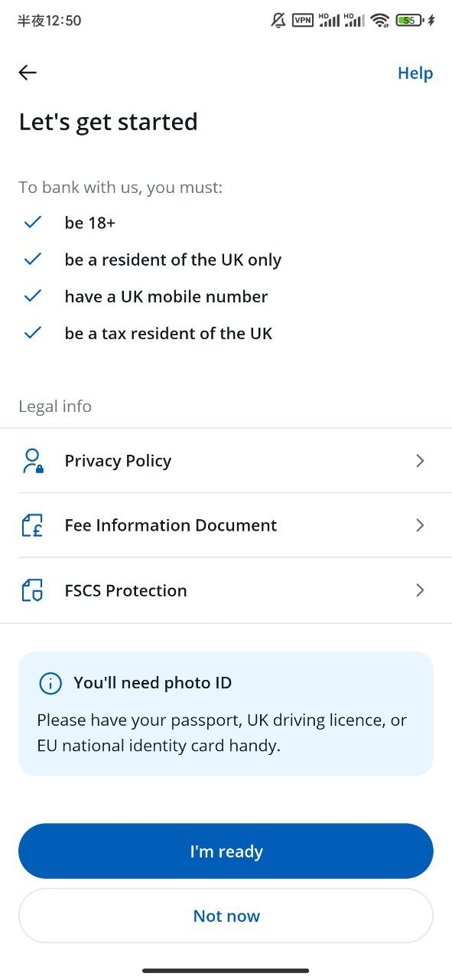Image resolution: width=452 pixels, height=980 pixels.
Task: Tap the checkmark beside UK mobile number
Action: coord(32,296)
